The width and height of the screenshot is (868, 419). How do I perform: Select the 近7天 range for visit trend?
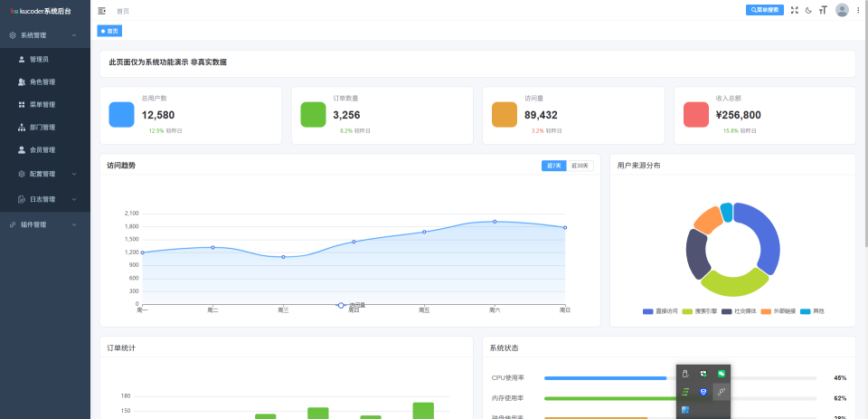[553, 166]
